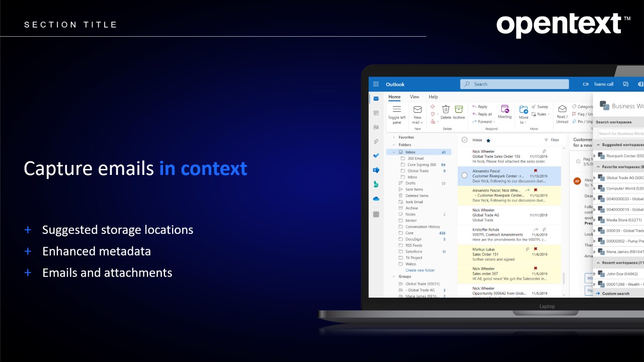Click the flag on Sales order 367 email

pyautogui.click(x=535, y=268)
